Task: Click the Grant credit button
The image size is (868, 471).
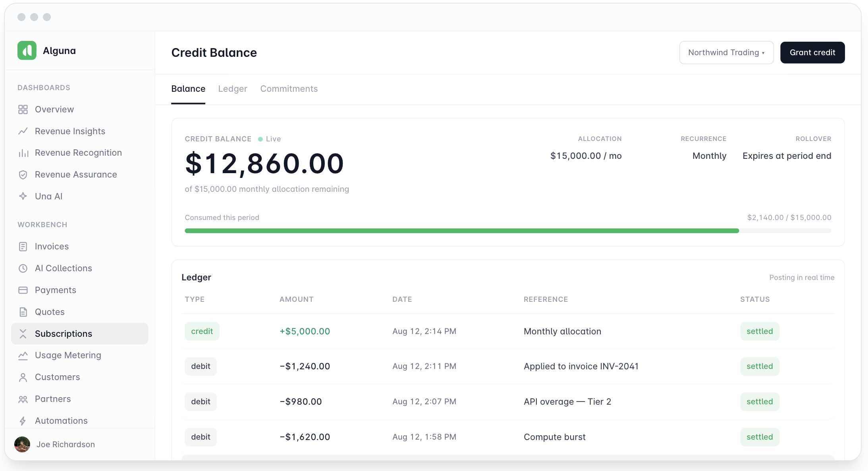Action: click(812, 52)
